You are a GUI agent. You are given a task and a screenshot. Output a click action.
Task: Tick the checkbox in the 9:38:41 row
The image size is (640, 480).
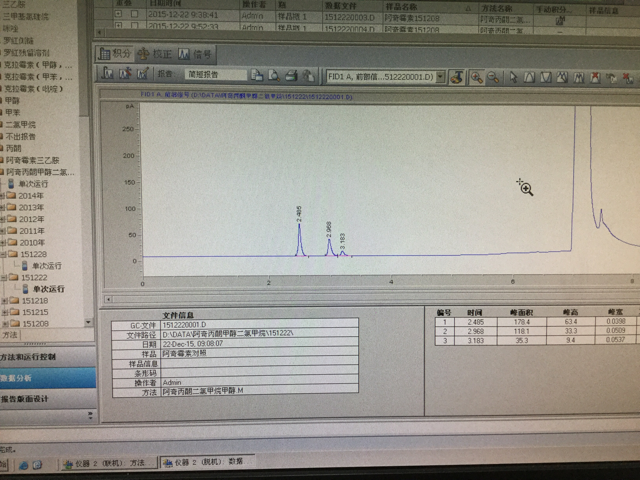click(x=134, y=14)
